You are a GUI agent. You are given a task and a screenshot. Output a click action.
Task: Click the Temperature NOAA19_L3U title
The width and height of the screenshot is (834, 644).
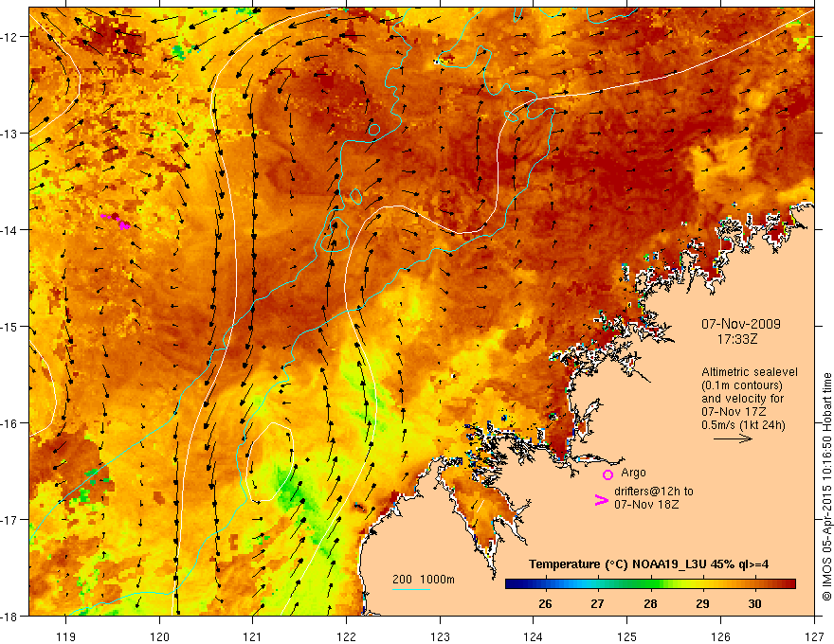point(648,564)
